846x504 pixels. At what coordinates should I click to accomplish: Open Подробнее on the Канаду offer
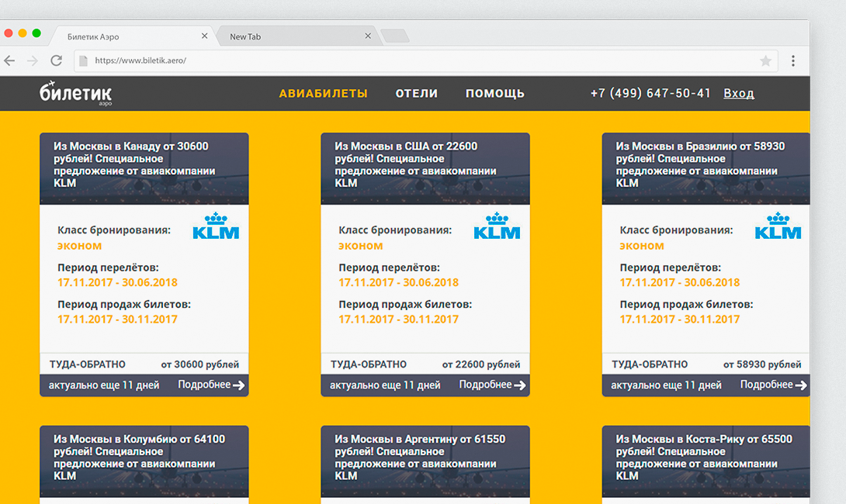click(x=211, y=385)
